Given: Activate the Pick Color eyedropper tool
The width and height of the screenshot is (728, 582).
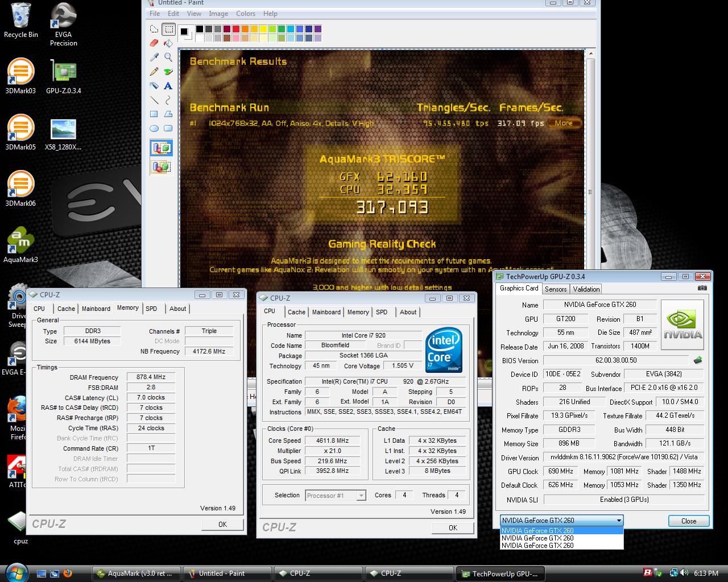Looking at the screenshot, I should pos(154,57).
